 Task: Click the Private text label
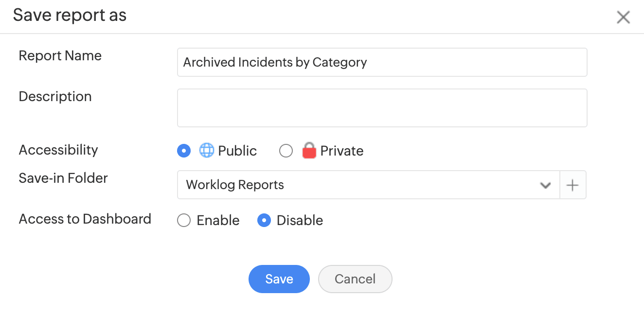click(x=342, y=151)
